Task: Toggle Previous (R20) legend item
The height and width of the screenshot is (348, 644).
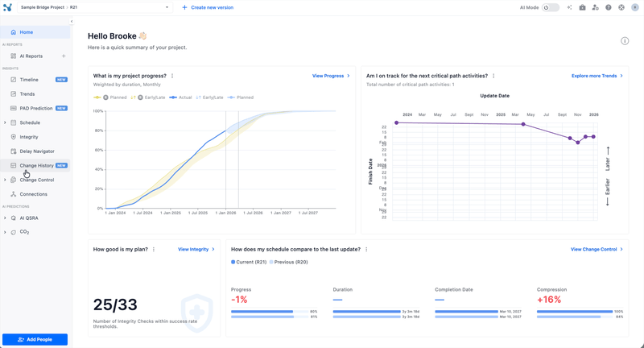Action: (290, 262)
